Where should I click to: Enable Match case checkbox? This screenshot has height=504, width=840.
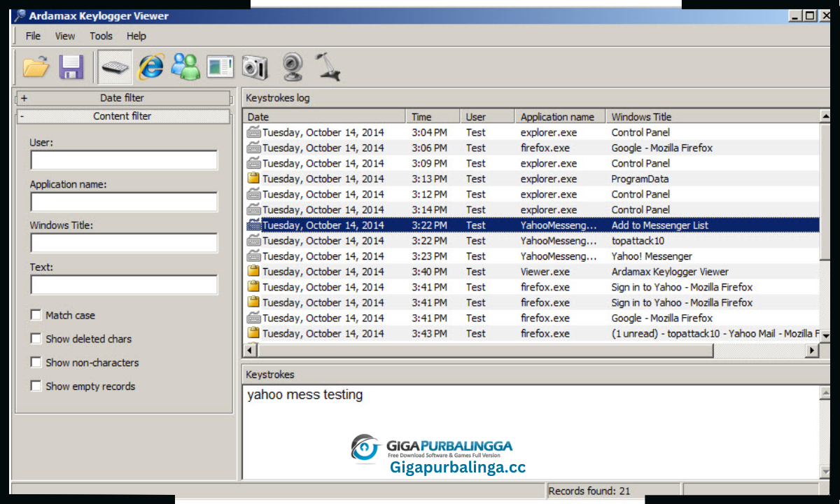click(x=36, y=315)
